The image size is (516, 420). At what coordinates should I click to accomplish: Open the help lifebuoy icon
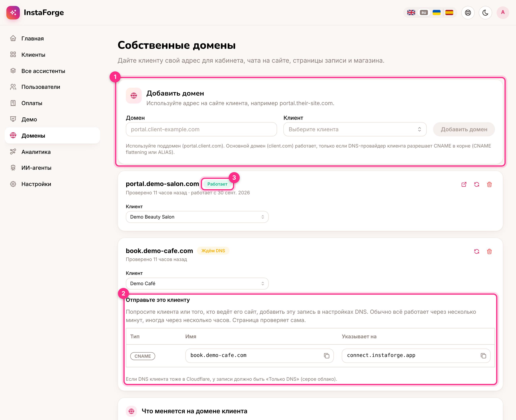click(468, 12)
